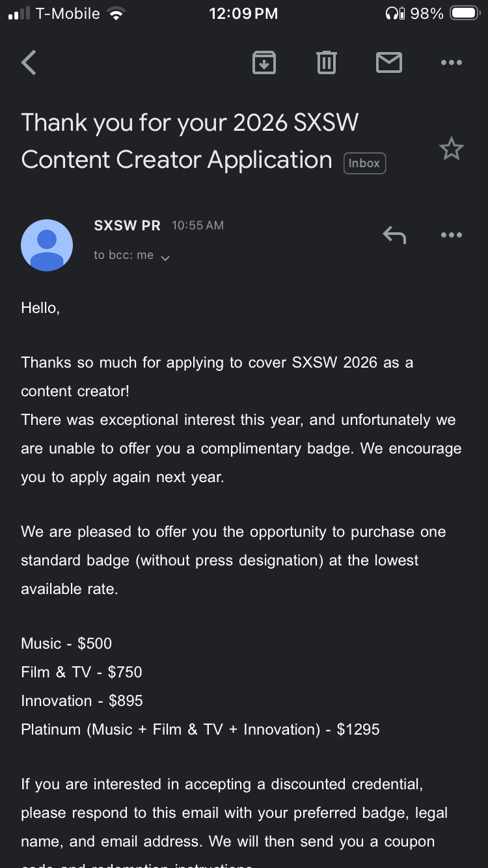This screenshot has height=868, width=488.
Task: Tap the 10:55 AM message timestamp
Action: [198, 226]
